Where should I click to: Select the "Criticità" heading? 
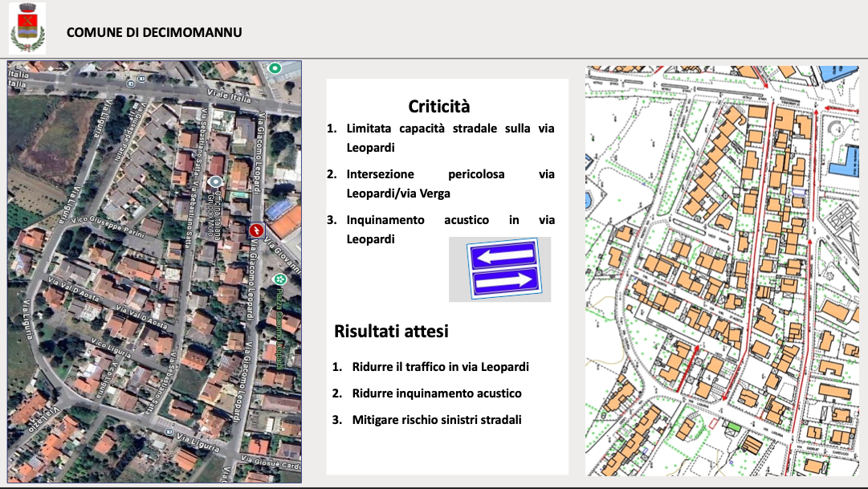[x=439, y=106]
